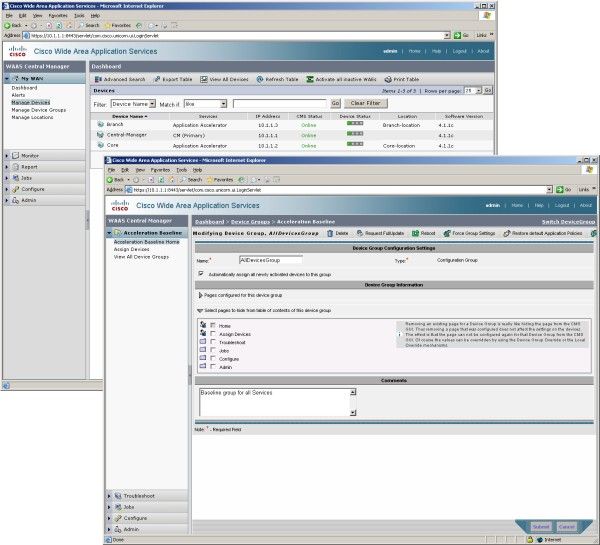Check the Configure page checkbox
The width and height of the screenshot is (600, 545).
click(x=213, y=358)
